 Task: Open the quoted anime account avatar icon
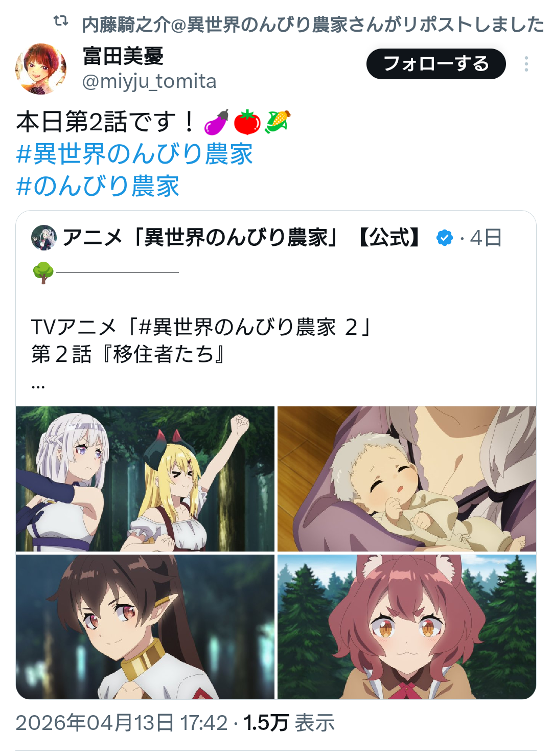pyautogui.click(x=44, y=238)
